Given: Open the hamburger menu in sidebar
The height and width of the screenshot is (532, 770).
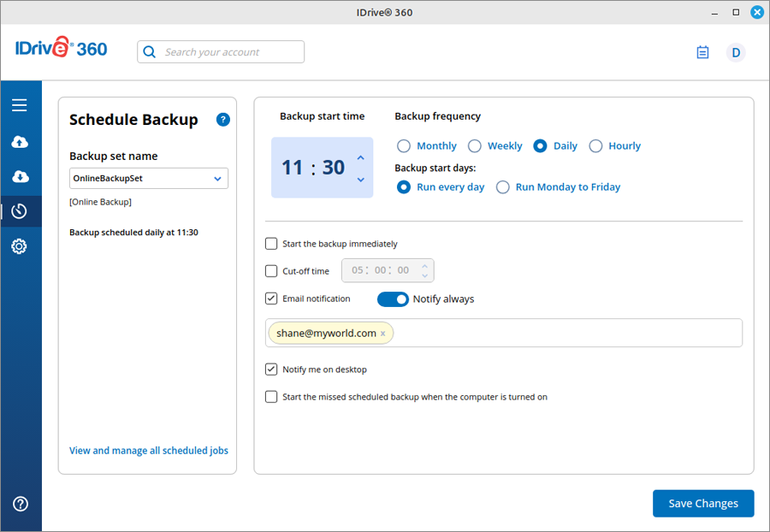Looking at the screenshot, I should [20, 105].
